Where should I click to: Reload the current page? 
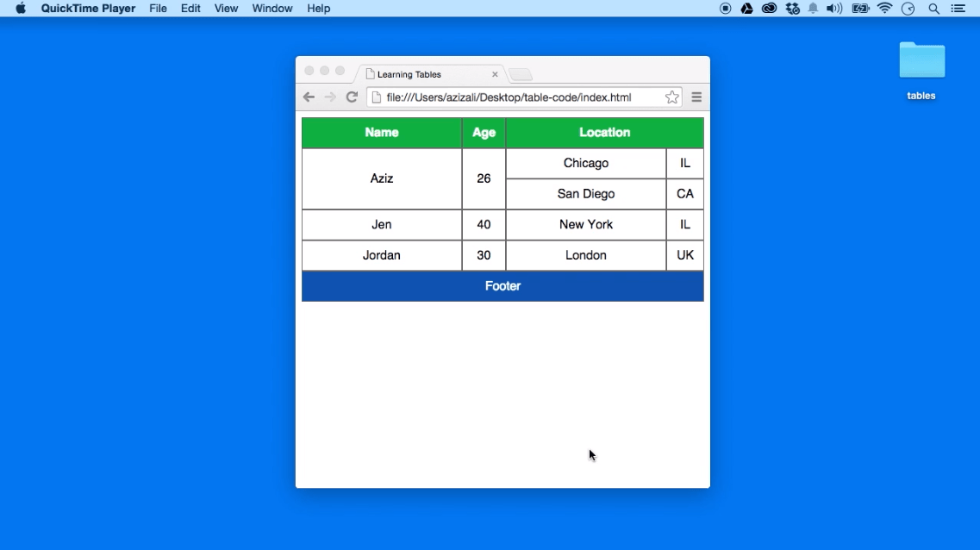[x=352, y=97]
